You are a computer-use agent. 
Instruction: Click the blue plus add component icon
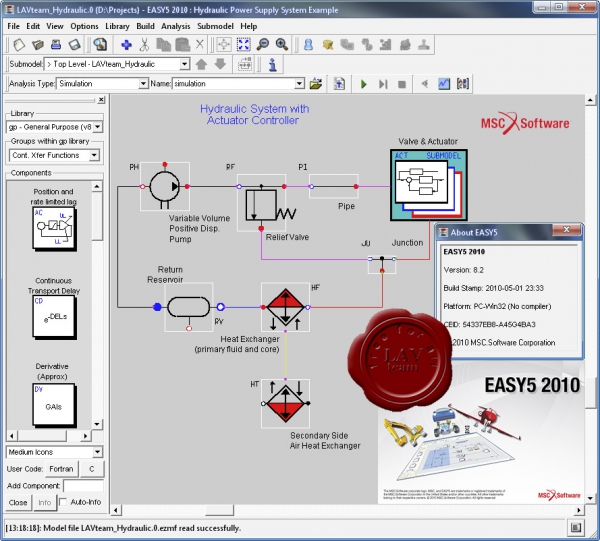tap(126, 45)
